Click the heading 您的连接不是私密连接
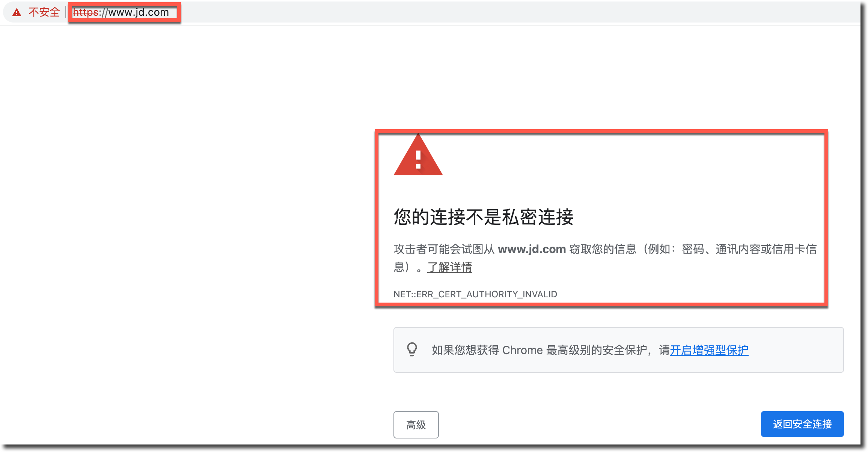868x452 pixels. [x=484, y=217]
